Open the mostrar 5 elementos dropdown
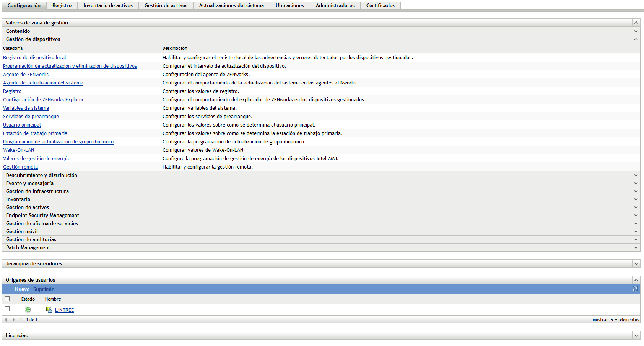 [x=614, y=320]
